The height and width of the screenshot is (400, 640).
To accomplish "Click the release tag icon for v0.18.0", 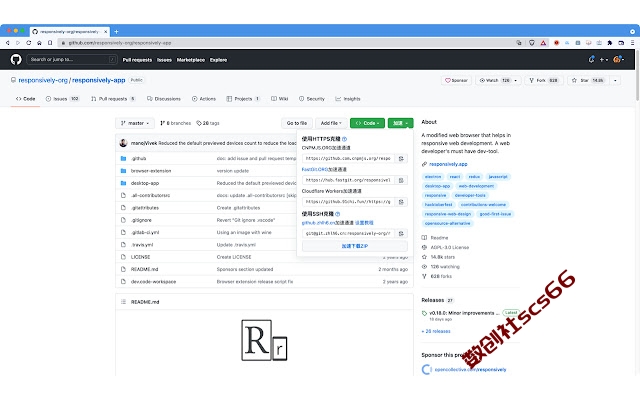I will pos(424,313).
